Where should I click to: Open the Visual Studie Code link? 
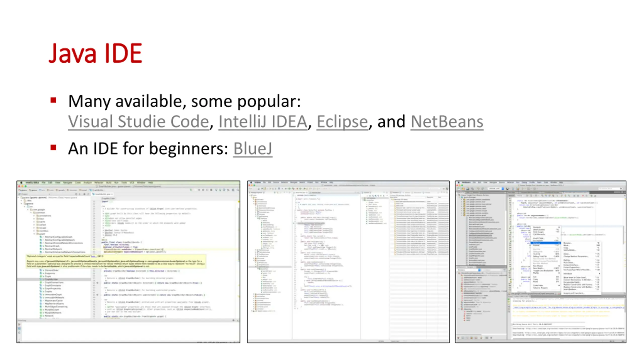pyautogui.click(x=139, y=122)
